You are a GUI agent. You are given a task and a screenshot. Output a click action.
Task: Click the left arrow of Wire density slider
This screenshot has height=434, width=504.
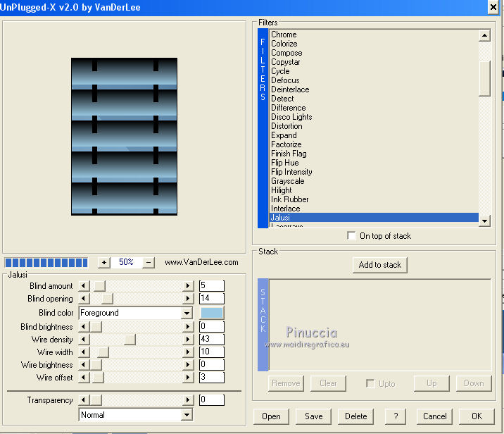84,339
